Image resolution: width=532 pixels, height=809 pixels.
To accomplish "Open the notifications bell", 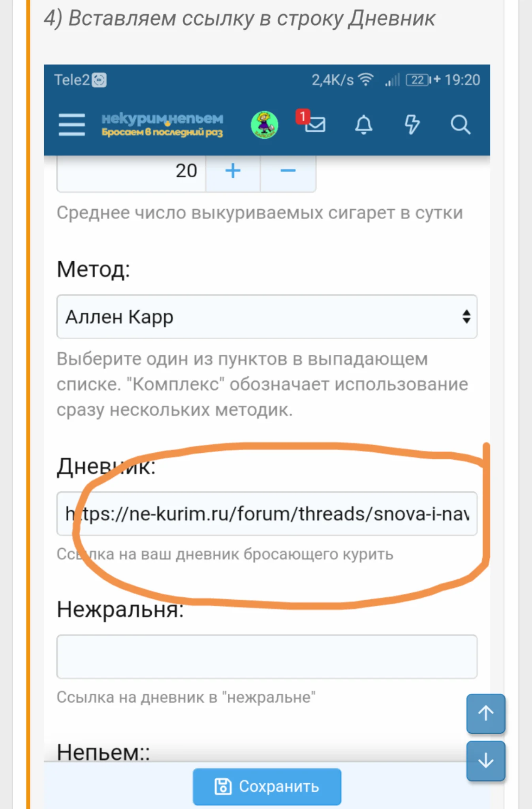I will coord(364,125).
